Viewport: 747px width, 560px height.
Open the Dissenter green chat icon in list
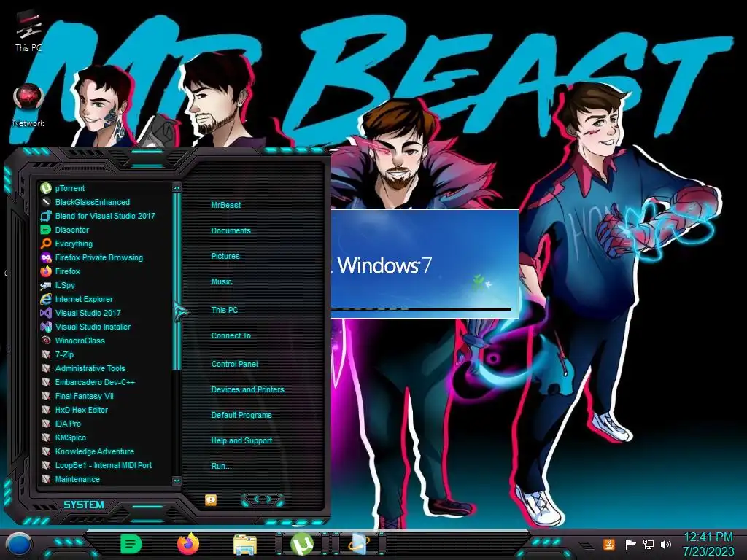46,230
